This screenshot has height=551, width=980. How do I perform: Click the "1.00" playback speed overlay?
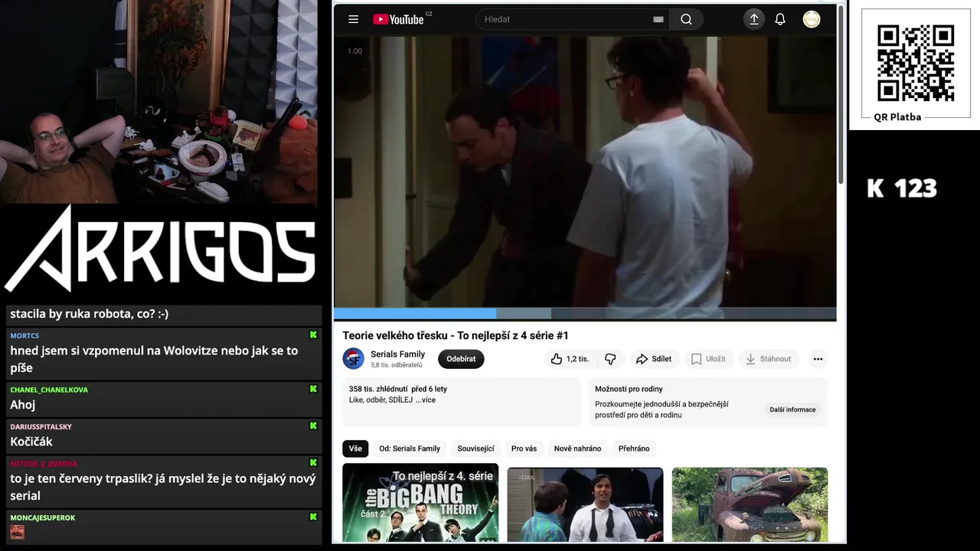[x=354, y=51]
